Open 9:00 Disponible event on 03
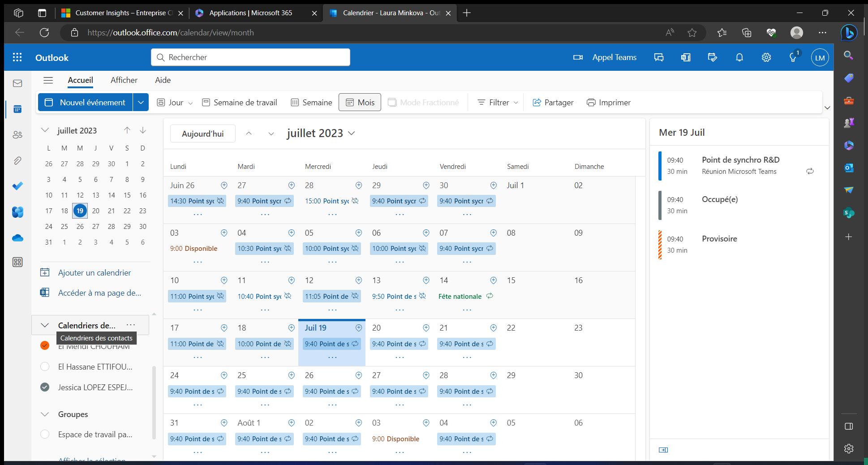The width and height of the screenshot is (868, 465). [x=193, y=249]
